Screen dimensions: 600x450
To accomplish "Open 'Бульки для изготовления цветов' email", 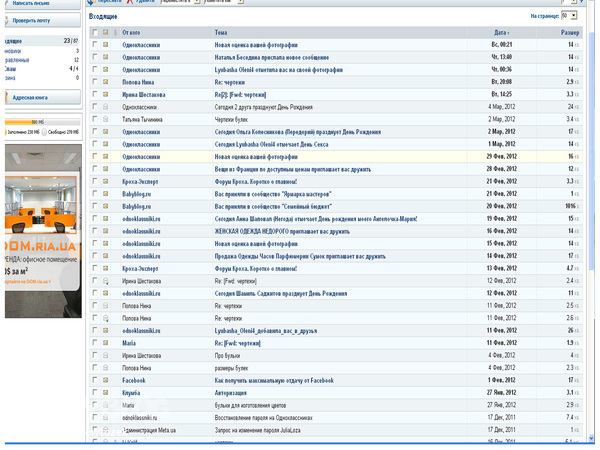I will (250, 405).
